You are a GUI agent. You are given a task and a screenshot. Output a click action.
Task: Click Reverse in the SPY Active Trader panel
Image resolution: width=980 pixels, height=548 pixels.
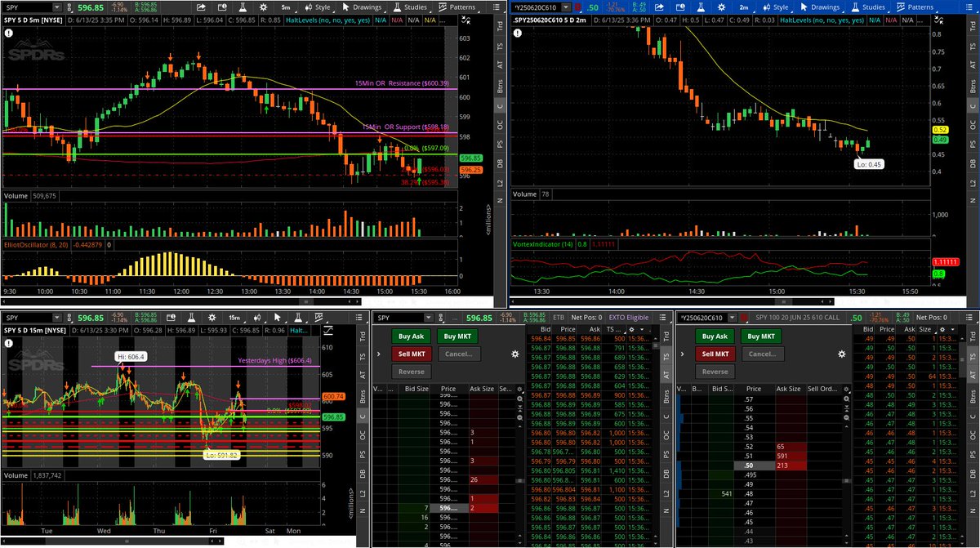412,372
